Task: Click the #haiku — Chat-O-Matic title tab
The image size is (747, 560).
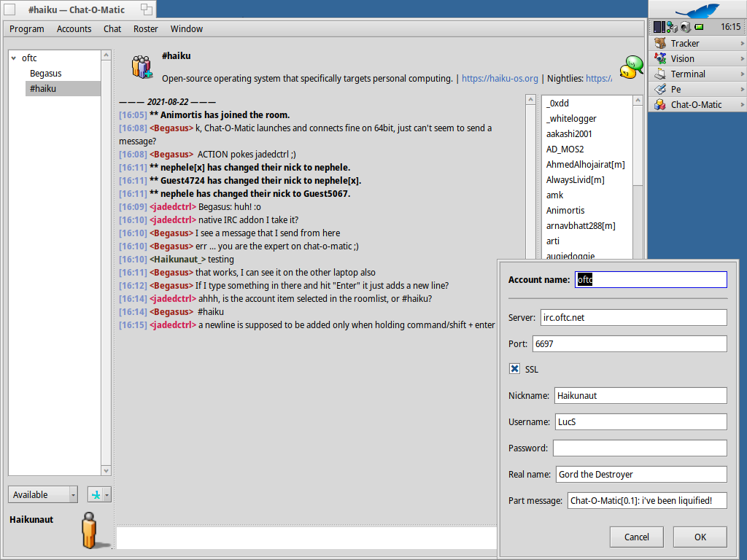Action: click(x=76, y=9)
